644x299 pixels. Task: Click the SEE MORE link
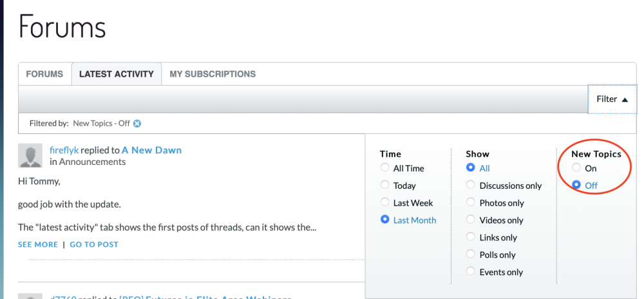coord(38,245)
